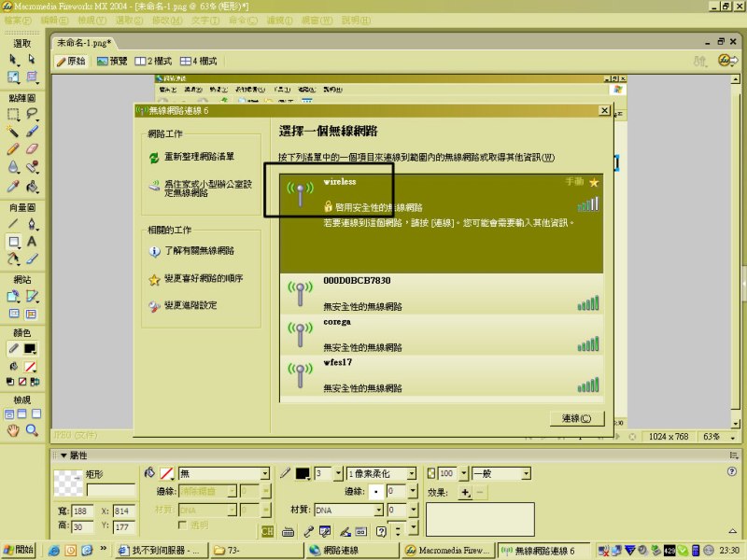Click 變更喜好網路的順序 link
The height and width of the screenshot is (560, 747).
coord(204,278)
